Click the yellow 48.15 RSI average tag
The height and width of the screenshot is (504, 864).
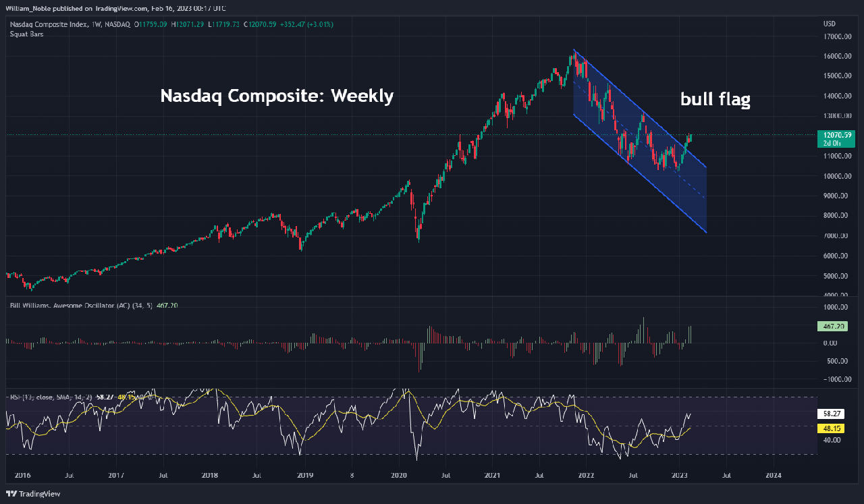coord(830,428)
